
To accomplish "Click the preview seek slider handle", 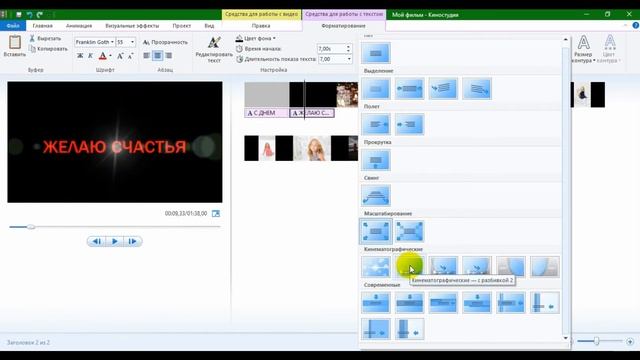I will click(31, 227).
